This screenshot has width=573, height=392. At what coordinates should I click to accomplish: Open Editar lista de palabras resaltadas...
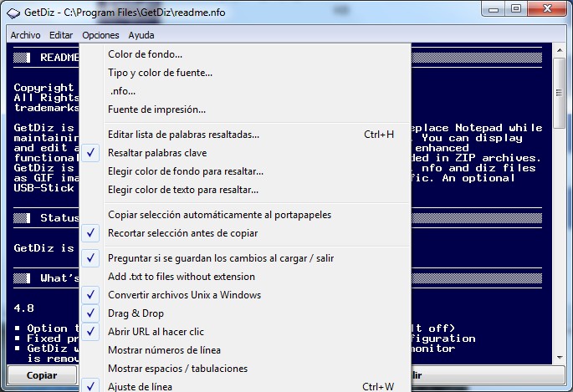(x=245, y=135)
